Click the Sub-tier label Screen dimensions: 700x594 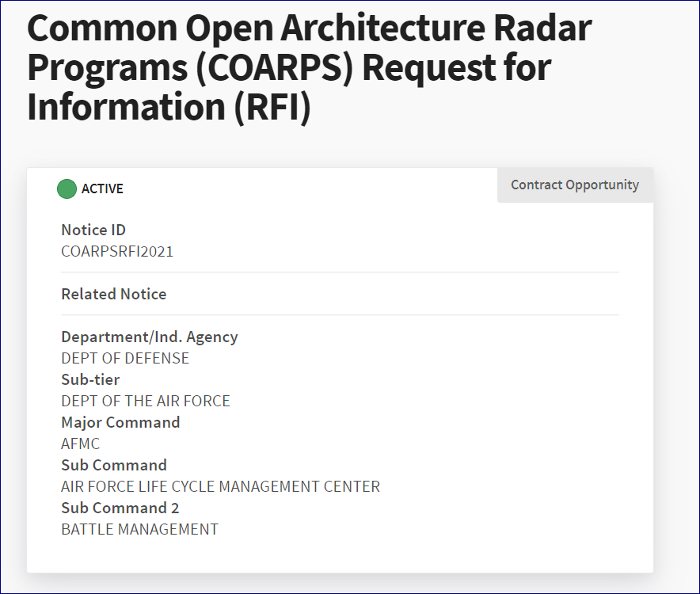tap(90, 379)
